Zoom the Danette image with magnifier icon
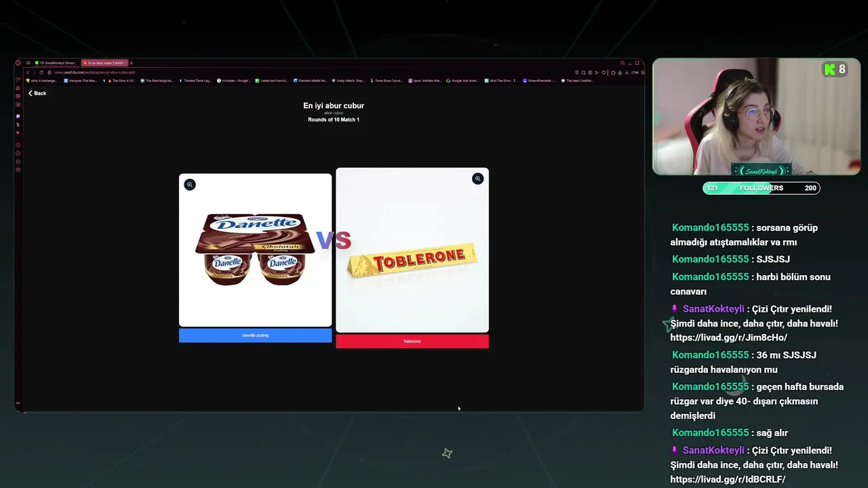 (190, 184)
